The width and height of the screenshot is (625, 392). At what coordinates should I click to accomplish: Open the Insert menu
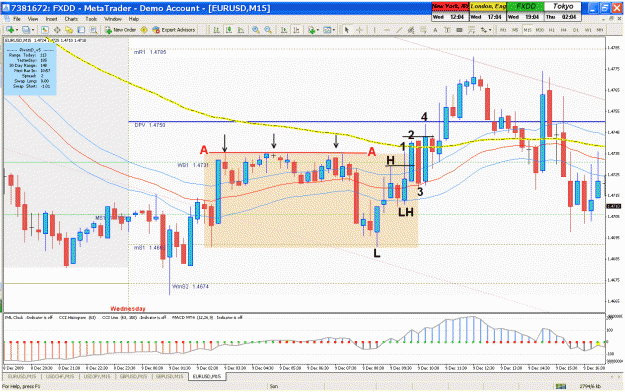pyautogui.click(x=51, y=19)
